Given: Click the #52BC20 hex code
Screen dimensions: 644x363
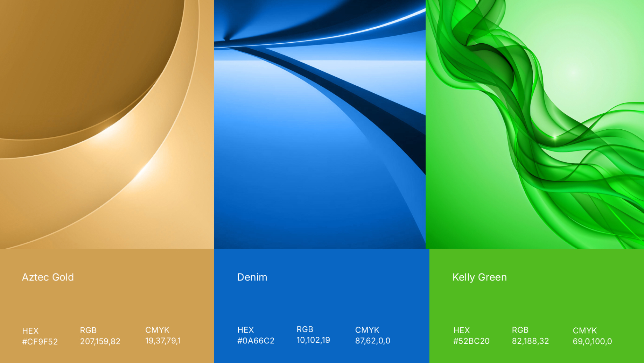Looking at the screenshot, I should coord(471,341).
